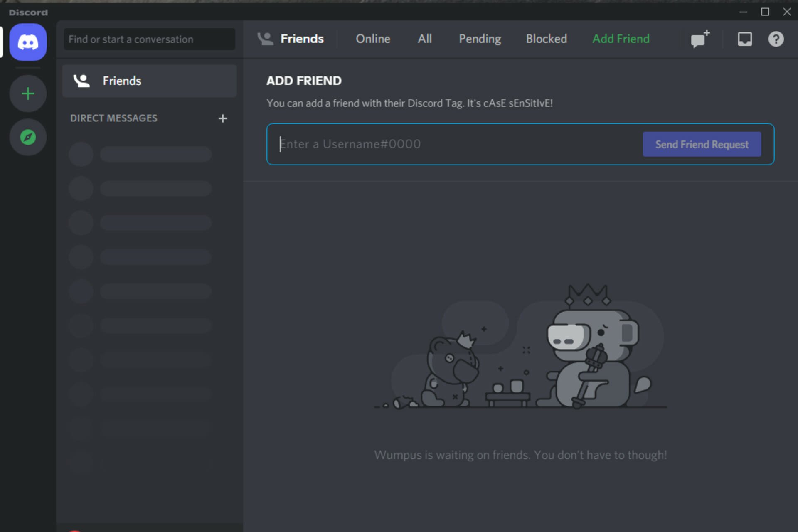Click the new Direct Message plus icon
The width and height of the screenshot is (798, 532).
[223, 118]
